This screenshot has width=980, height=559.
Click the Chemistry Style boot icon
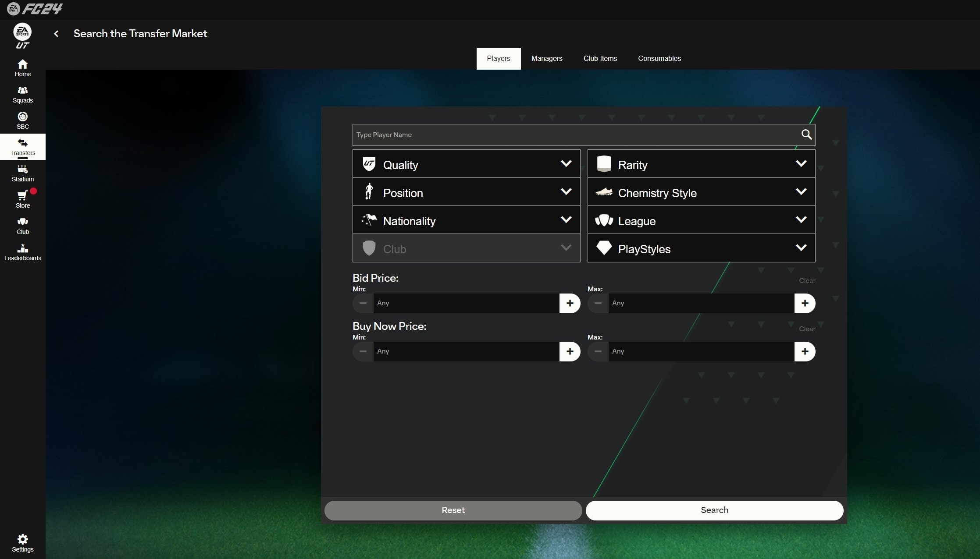tap(604, 192)
